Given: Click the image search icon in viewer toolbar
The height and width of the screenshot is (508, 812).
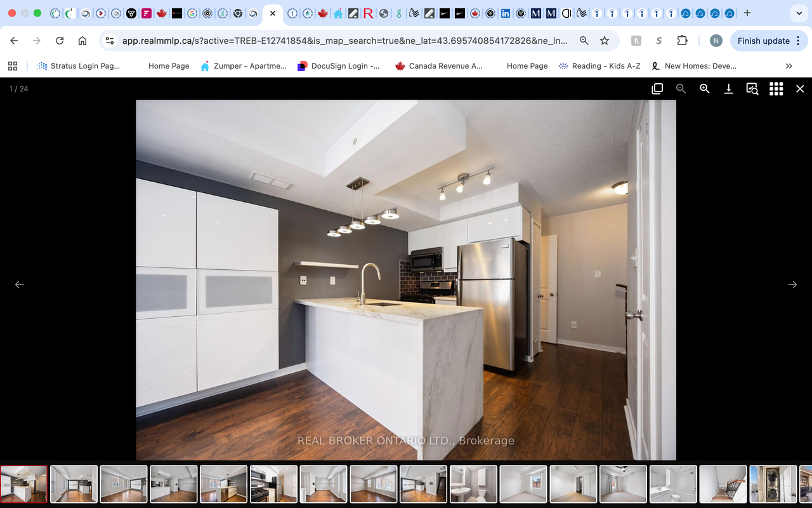Looking at the screenshot, I should (752, 89).
